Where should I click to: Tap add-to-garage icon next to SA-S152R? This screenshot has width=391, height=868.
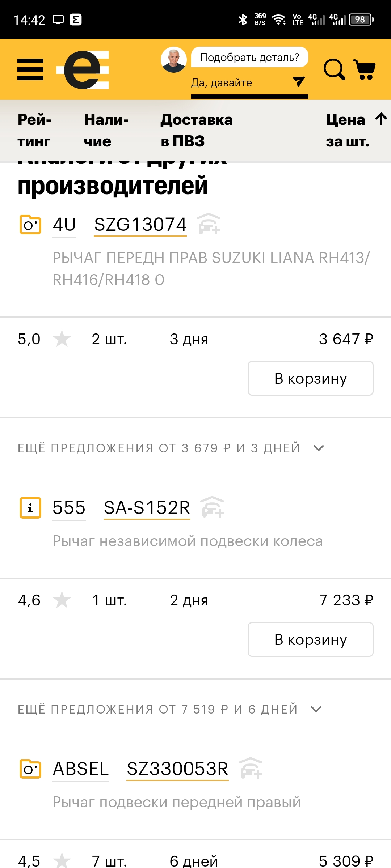(213, 507)
